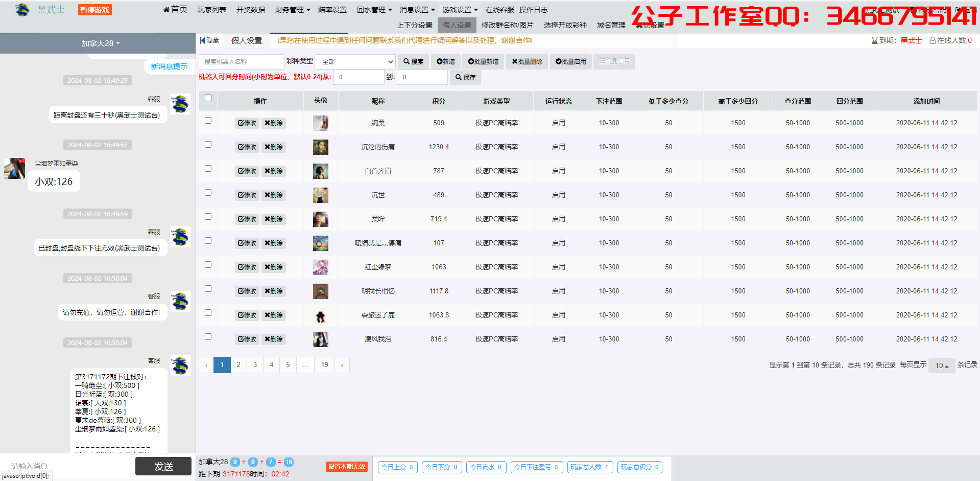Open the 回水管理 dropdown menu
The height and width of the screenshot is (481, 980).
374,10
